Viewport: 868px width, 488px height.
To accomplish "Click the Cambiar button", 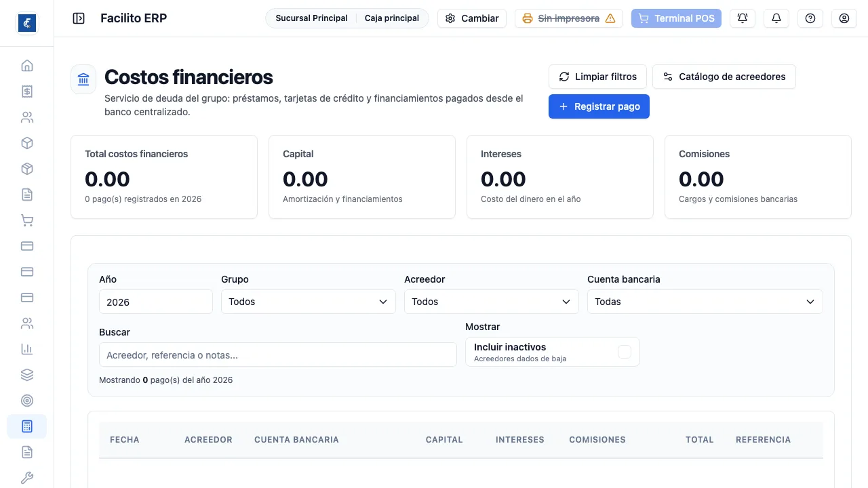I will (472, 18).
